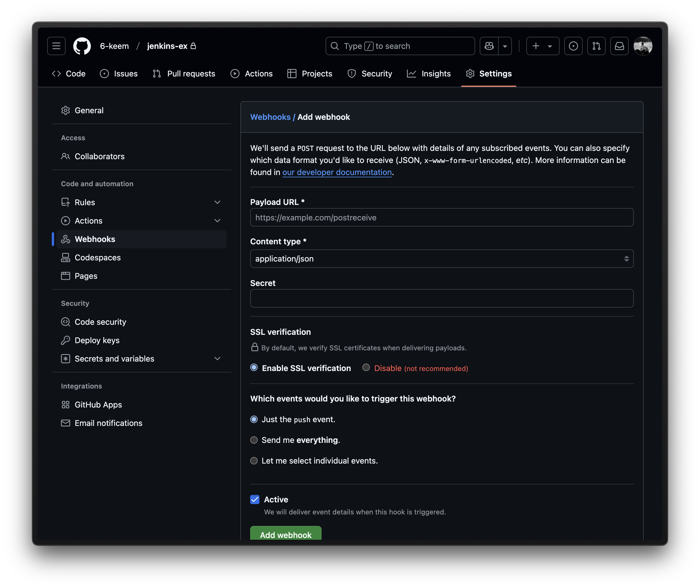Click the Projects tab table icon
The height and width of the screenshot is (588, 700).
pyautogui.click(x=291, y=74)
